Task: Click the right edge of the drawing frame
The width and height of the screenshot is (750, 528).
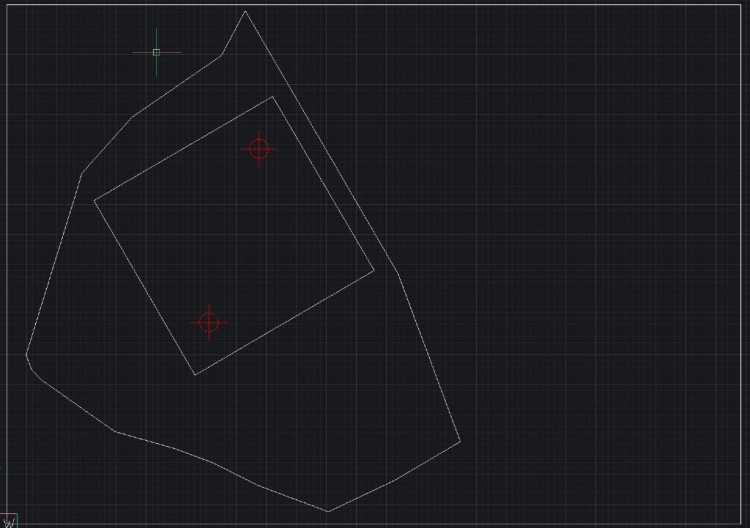Action: (740, 263)
